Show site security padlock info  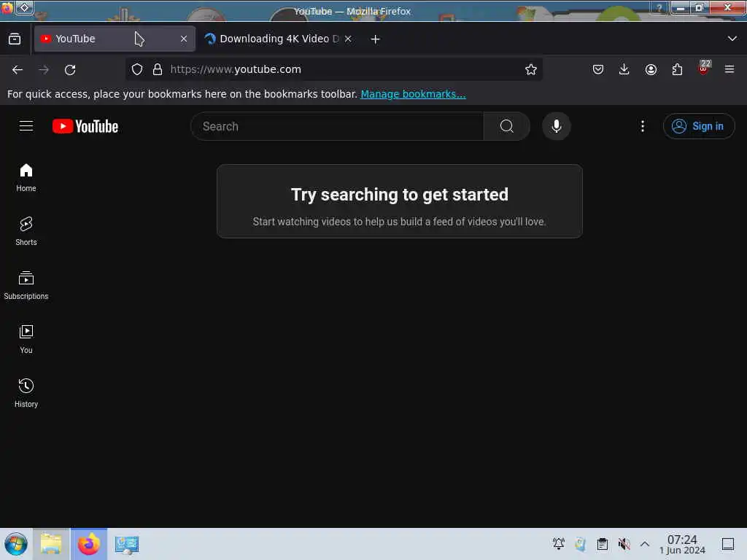tap(158, 69)
